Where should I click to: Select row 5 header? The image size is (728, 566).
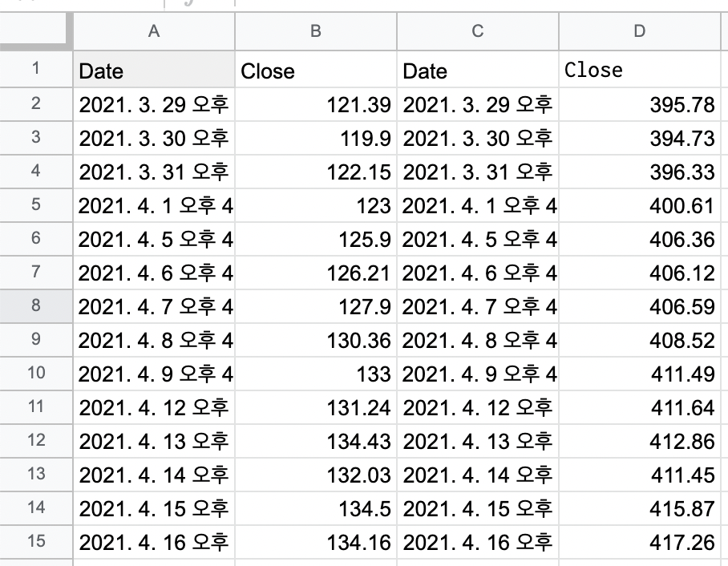pos(36,205)
